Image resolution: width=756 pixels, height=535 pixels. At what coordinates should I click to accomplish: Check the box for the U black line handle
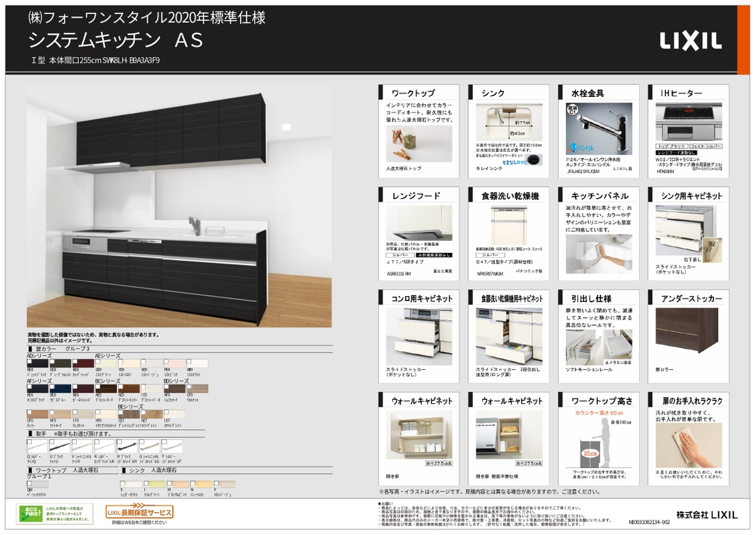coord(52,441)
